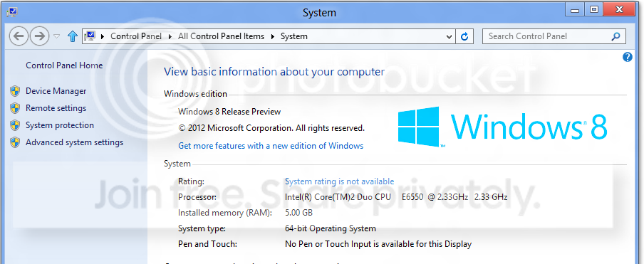Open Device Manager link
644x264 pixels.
[56, 91]
